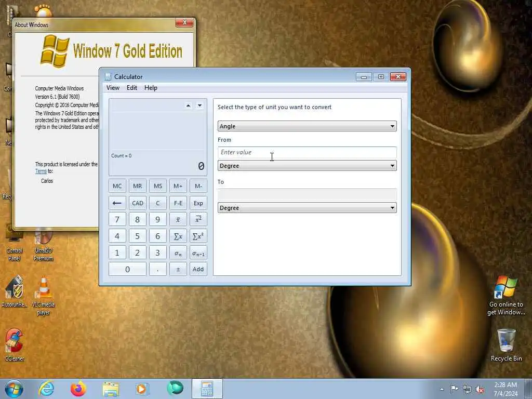Click the sample standard deviation σn-1 key
532x399 pixels.
pos(198,253)
